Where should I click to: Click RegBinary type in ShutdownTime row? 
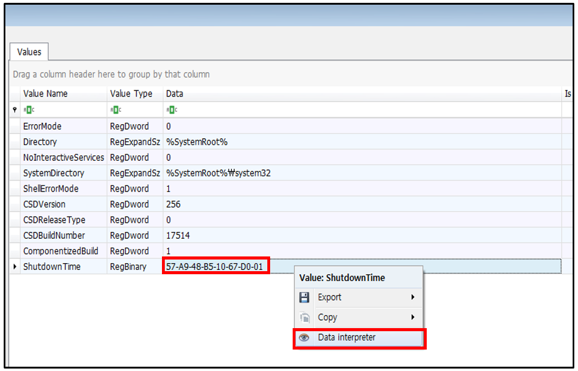128,266
